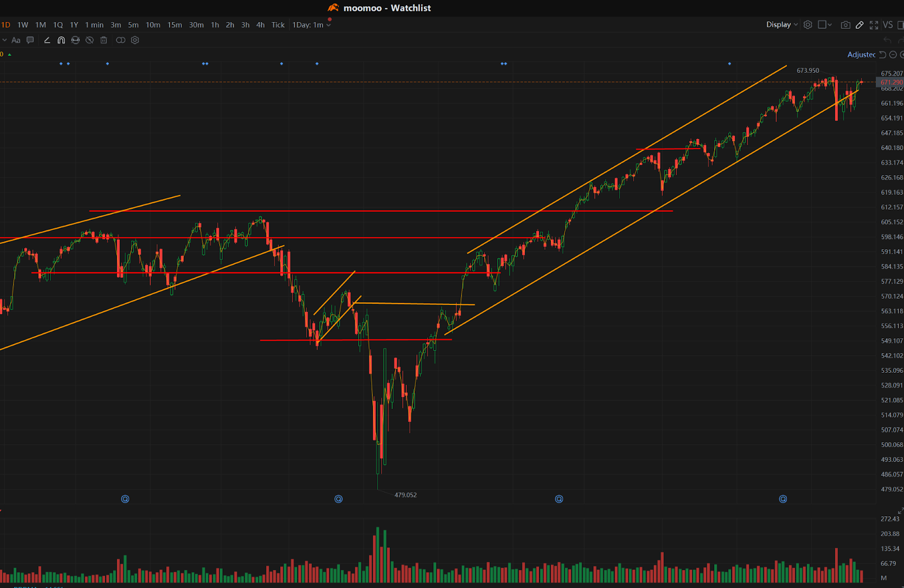The image size is (904, 588).
Task: Switch to the 1W timeframe
Action: [23, 25]
